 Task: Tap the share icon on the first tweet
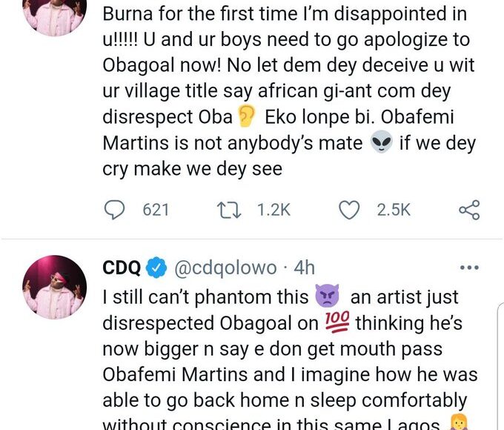tap(469, 211)
